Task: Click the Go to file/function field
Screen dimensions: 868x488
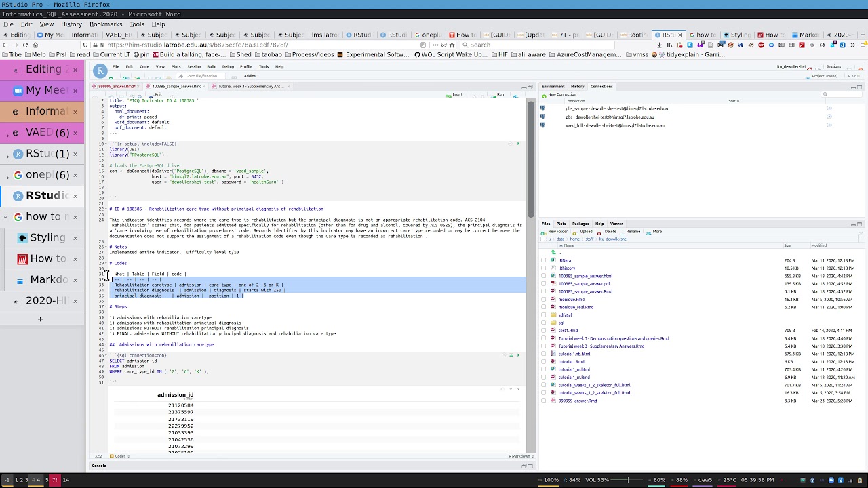Action: (201, 76)
